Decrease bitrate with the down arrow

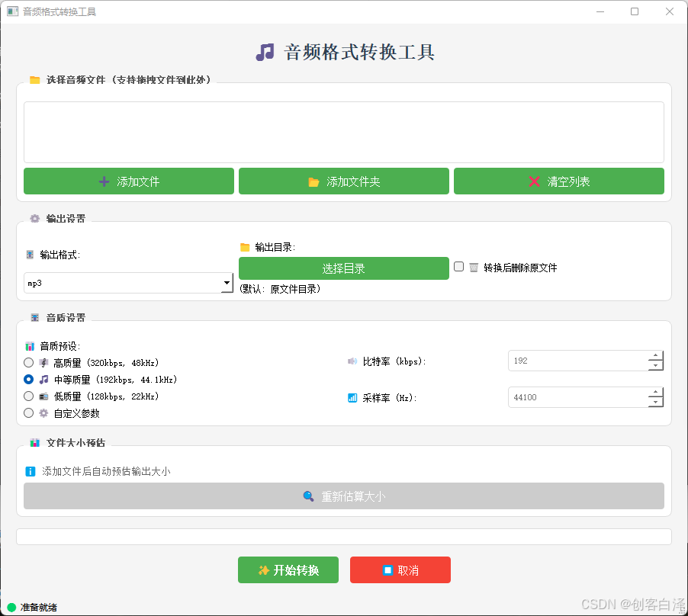pos(655,366)
